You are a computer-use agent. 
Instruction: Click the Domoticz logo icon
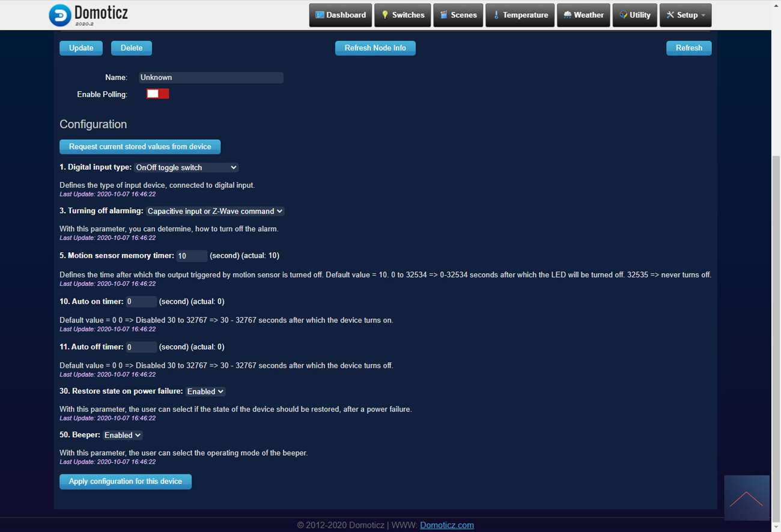pyautogui.click(x=60, y=15)
